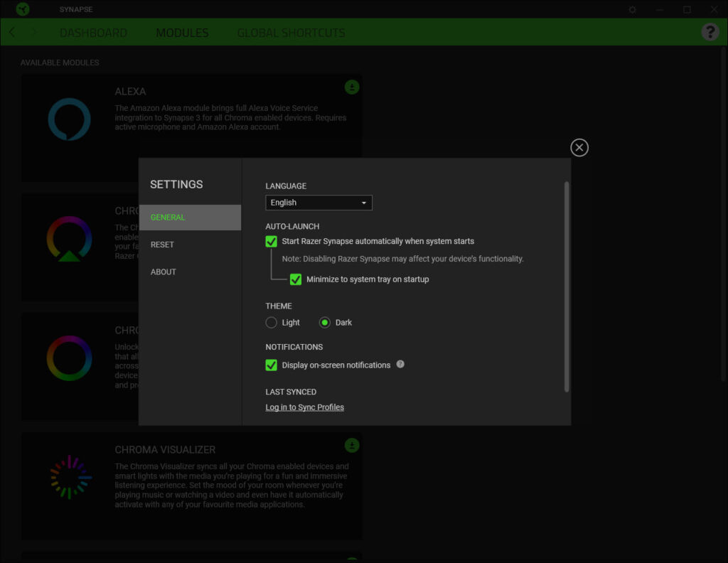
Task: Click the Alexa module title
Action: pyautogui.click(x=130, y=92)
